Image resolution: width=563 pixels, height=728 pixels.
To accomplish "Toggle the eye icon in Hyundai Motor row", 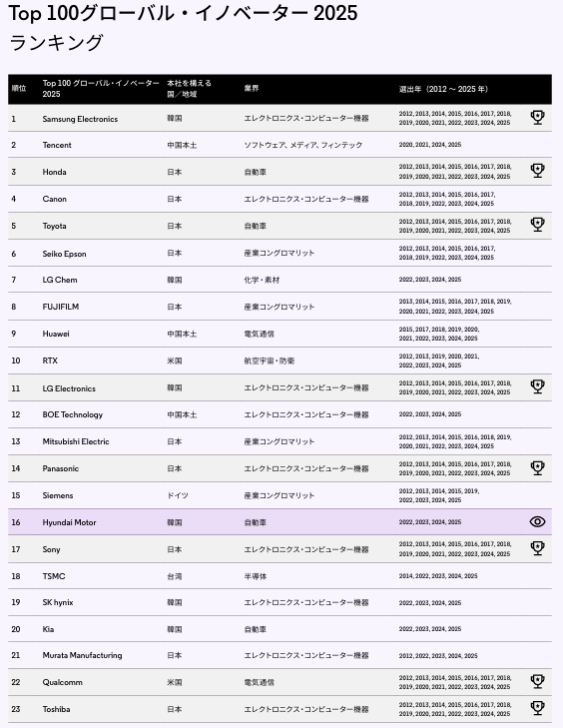I will 537,522.
